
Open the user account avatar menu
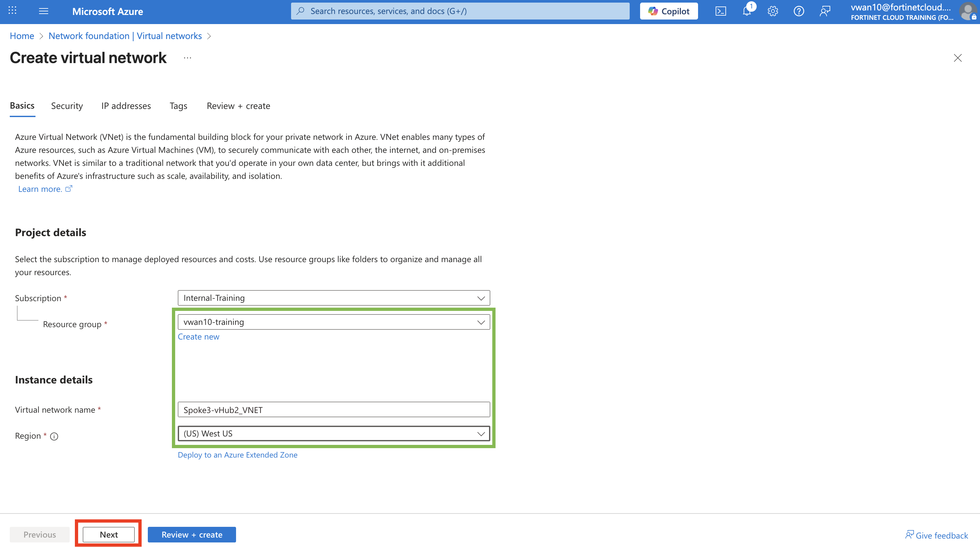968,11
